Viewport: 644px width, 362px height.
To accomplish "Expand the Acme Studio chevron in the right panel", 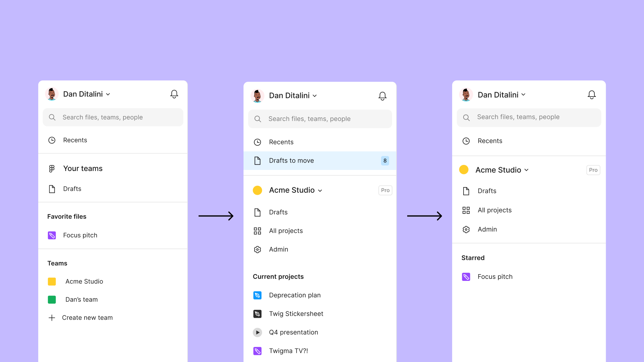I will (x=526, y=170).
